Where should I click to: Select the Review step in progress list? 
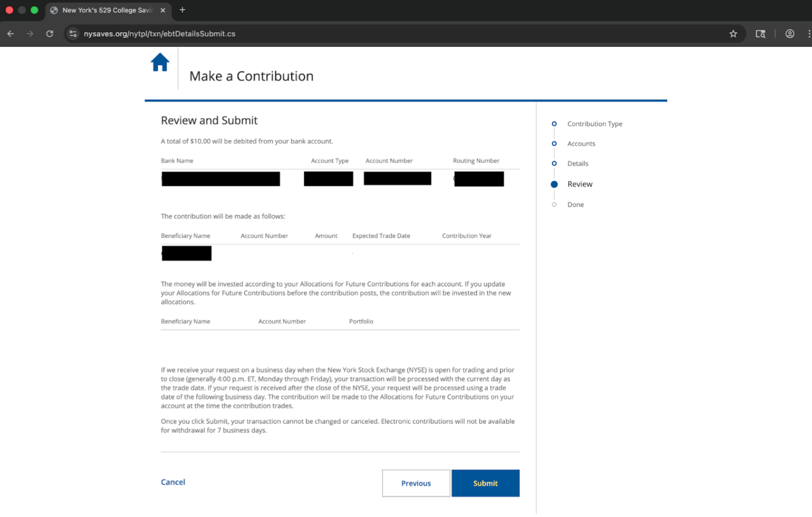(x=579, y=184)
